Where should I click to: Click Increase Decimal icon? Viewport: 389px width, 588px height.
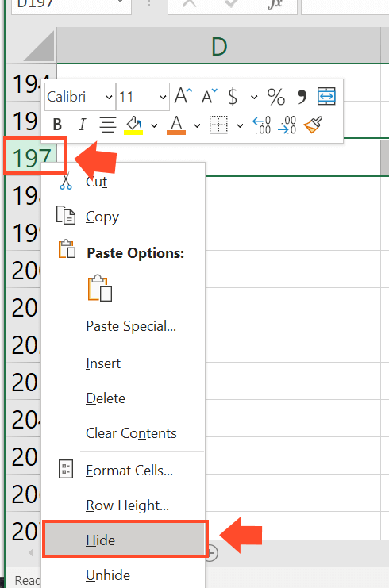262,125
